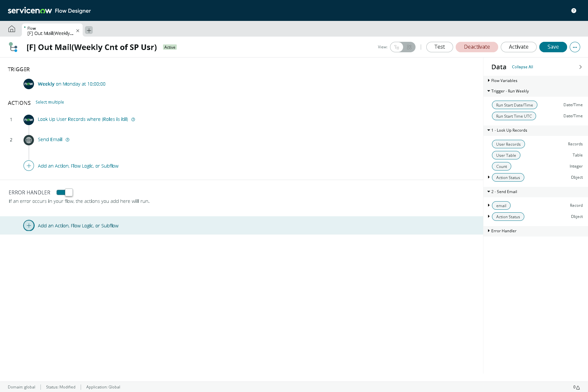This screenshot has height=392, width=588.
Task: Open a new tab with plus icon
Action: 89,30
